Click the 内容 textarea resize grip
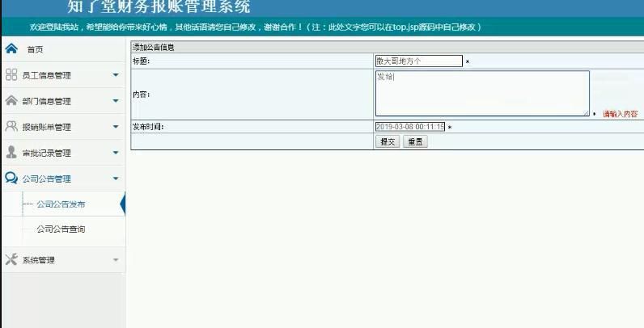Screen dimensions: 644x328 pyautogui.click(x=586, y=113)
